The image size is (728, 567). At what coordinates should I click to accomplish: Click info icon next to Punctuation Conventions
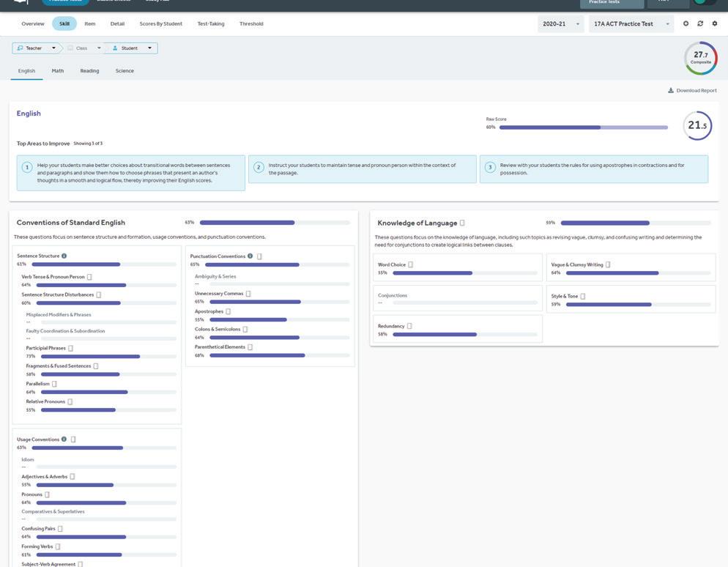[250, 256]
